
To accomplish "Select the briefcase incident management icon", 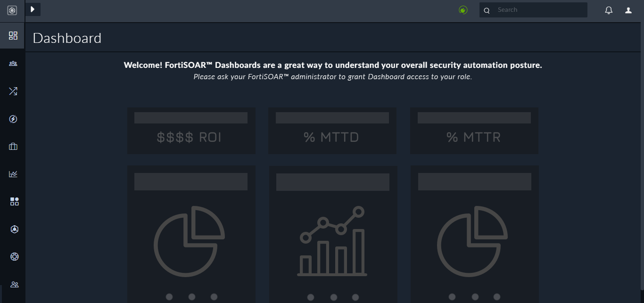I will [13, 146].
